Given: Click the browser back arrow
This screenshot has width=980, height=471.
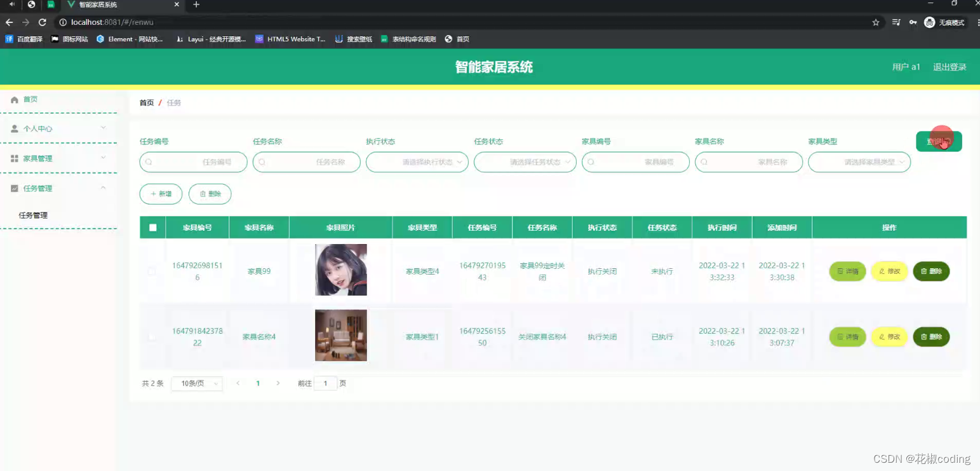Looking at the screenshot, I should [x=9, y=22].
